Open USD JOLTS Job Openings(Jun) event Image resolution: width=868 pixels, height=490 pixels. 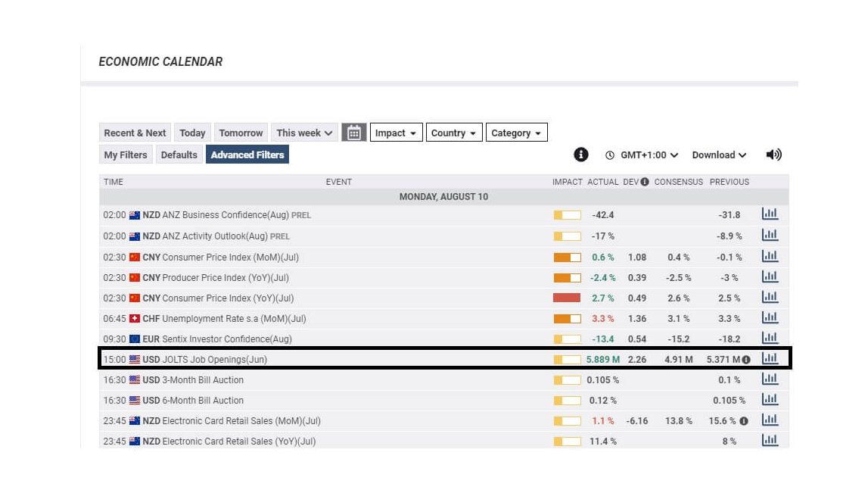point(205,360)
